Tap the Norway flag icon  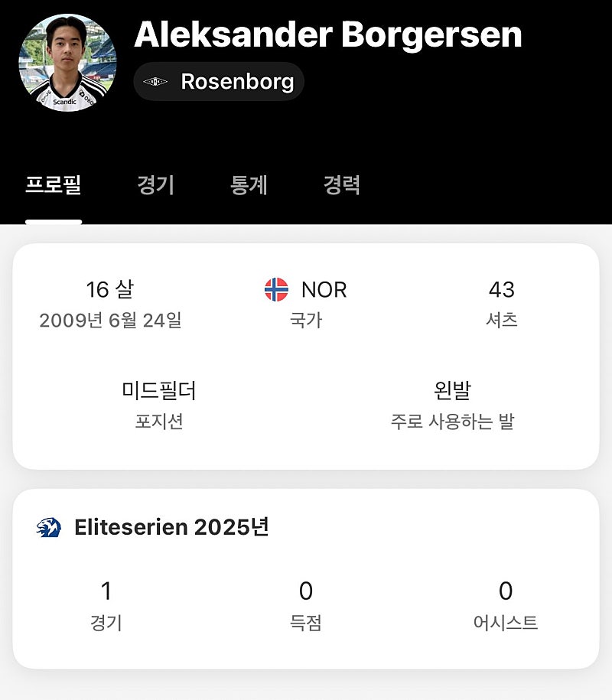[276, 289]
